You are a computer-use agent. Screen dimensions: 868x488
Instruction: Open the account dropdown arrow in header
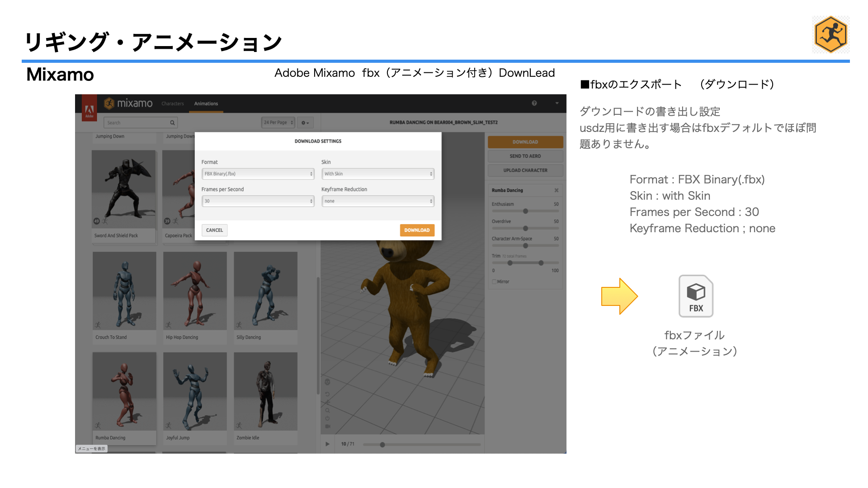coord(557,103)
